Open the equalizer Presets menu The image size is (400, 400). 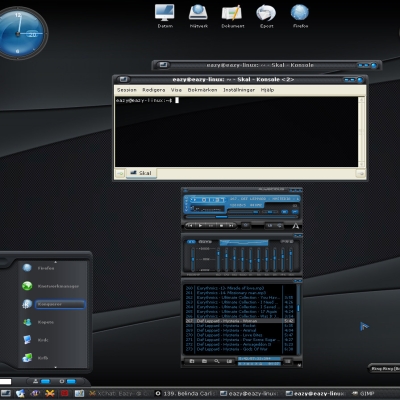[x=287, y=241]
